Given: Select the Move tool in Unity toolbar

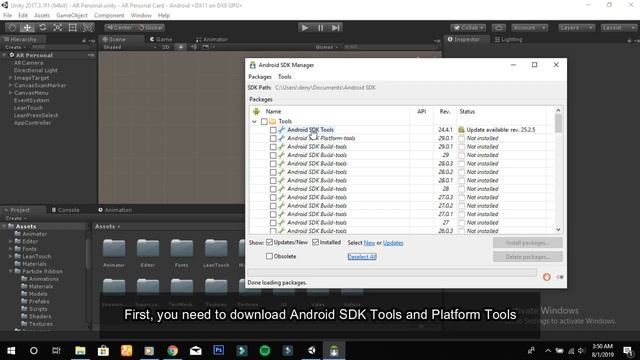Looking at the screenshot, I should point(27,27).
